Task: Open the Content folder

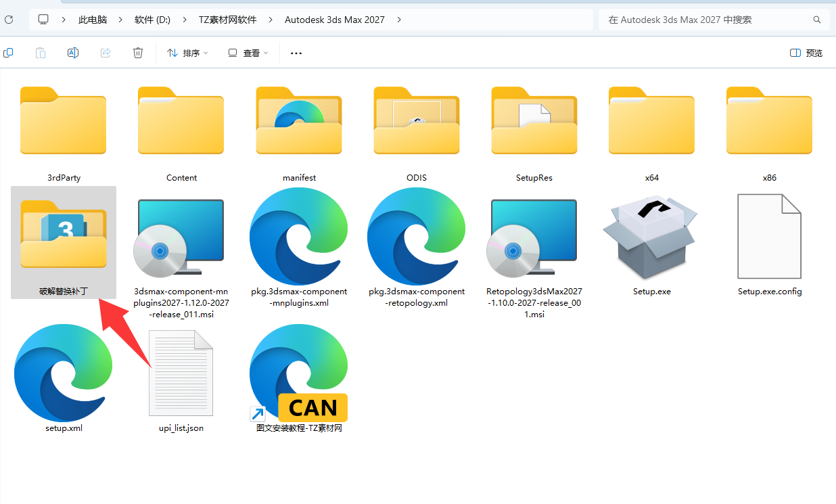Action: [x=181, y=120]
